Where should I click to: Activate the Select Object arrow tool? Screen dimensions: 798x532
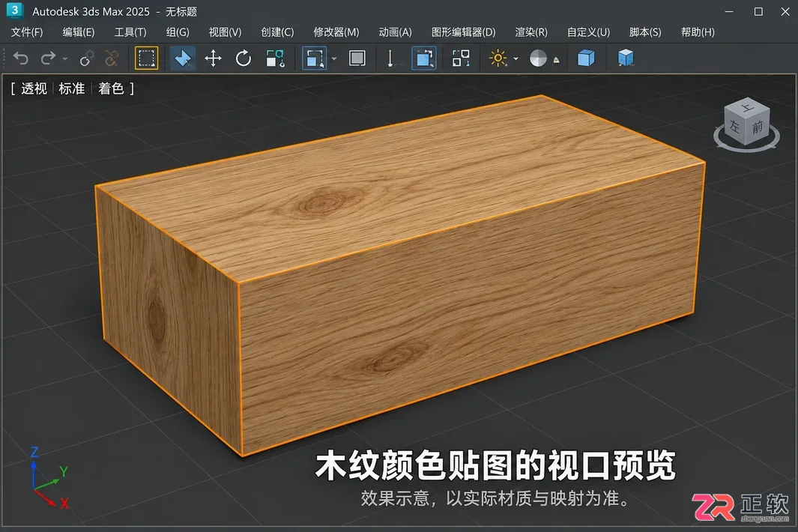point(183,58)
